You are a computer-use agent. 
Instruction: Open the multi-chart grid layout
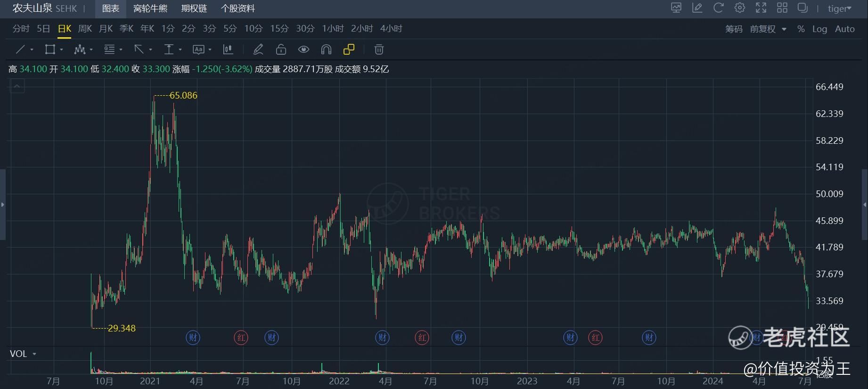(x=782, y=8)
